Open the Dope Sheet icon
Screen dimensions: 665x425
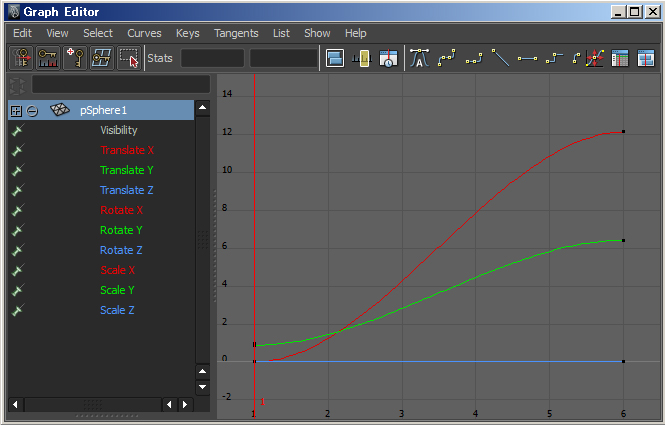tap(620, 58)
